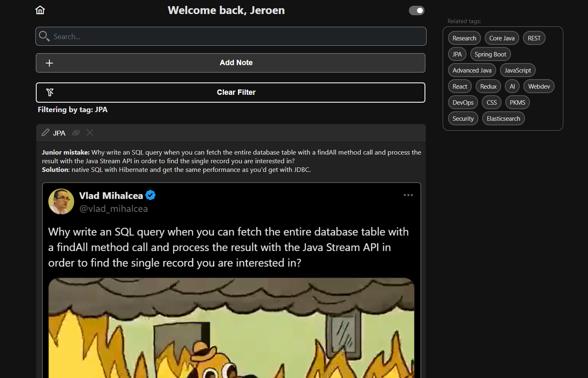Copy link of JPA note via chain icon
588x378 pixels.
[76, 133]
